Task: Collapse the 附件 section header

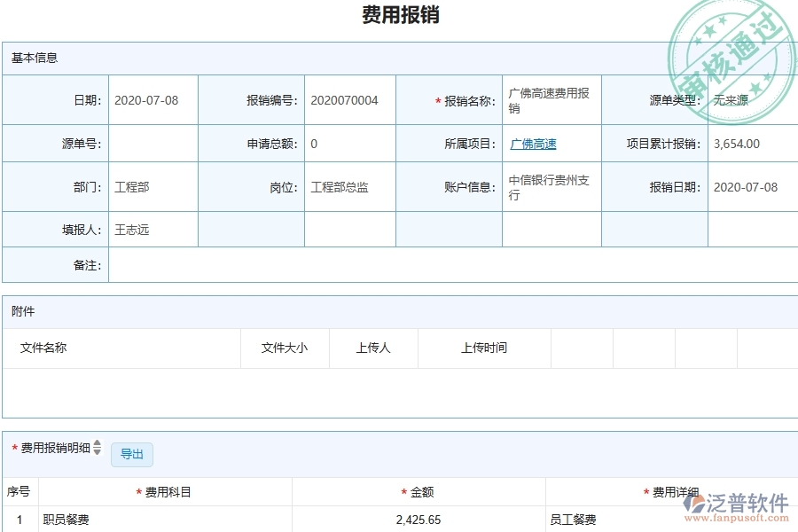Action: pos(20,311)
